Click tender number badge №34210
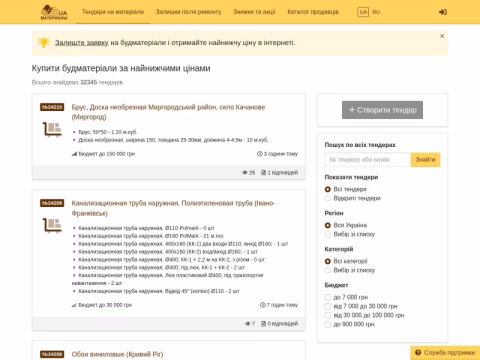This screenshot has height=360, width=480. (52, 107)
